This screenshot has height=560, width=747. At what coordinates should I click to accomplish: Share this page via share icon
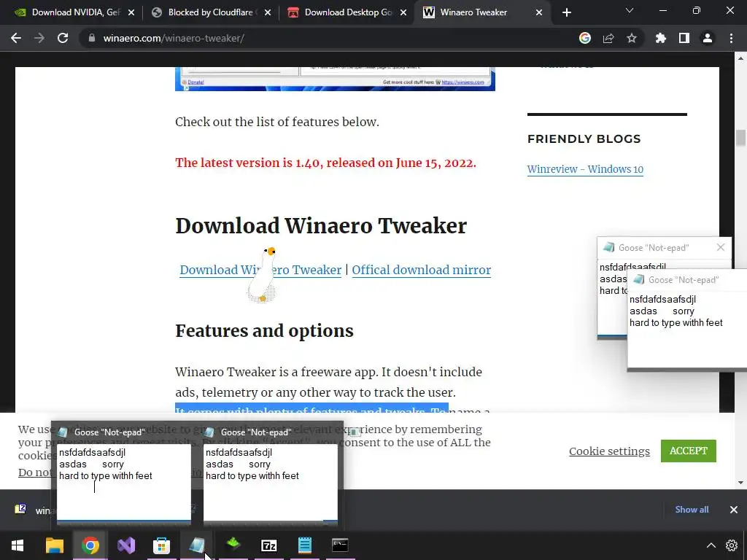[x=608, y=38]
